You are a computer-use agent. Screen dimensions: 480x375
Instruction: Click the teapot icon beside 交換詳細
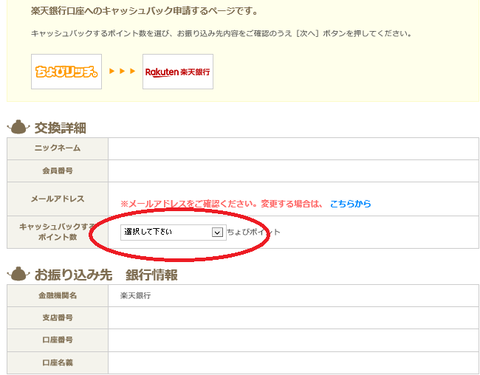coord(18,127)
